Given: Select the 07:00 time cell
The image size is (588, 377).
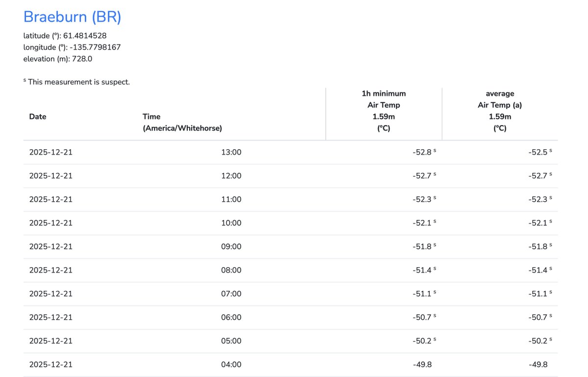Looking at the screenshot, I should click(x=231, y=294).
